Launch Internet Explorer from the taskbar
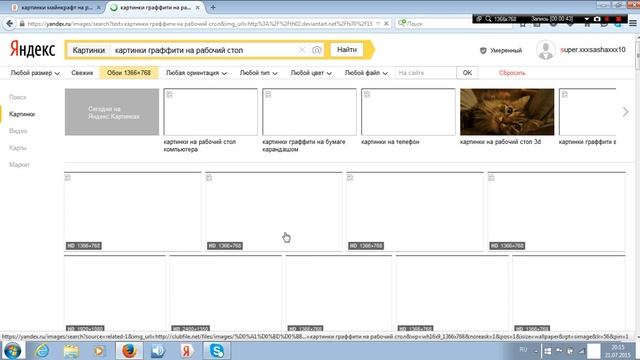This screenshot has width=640, height=360. 42,351
